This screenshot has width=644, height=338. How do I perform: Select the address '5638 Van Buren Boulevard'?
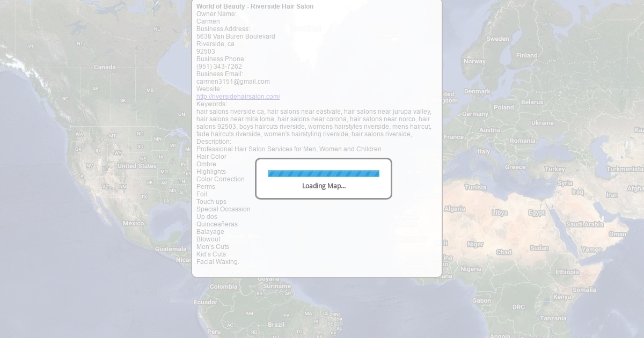click(x=236, y=36)
